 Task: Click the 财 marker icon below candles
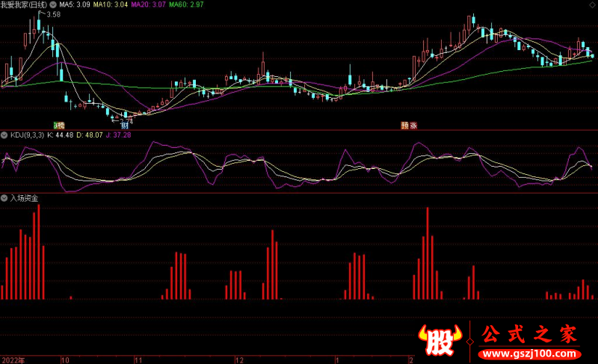point(125,126)
